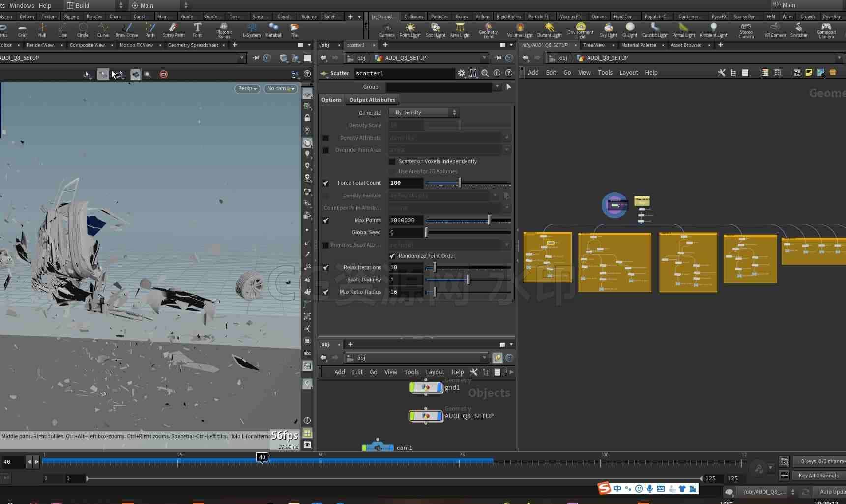Click the red no-entry viewport icon
Viewport: 846px width, 504px height.
pos(164,74)
